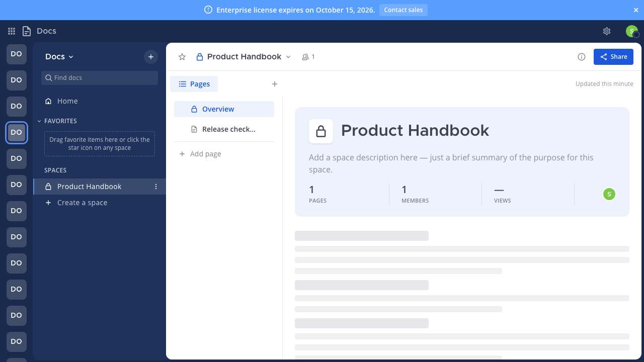Click the PAGES count stat
The width and height of the screenshot is (644, 362).
click(x=317, y=194)
